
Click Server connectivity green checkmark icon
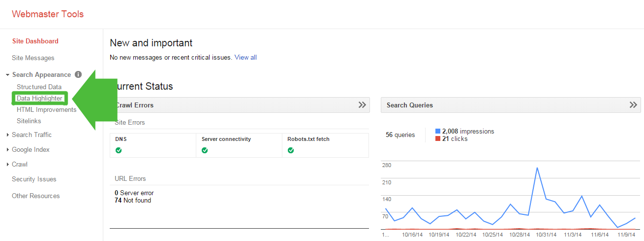tap(205, 150)
